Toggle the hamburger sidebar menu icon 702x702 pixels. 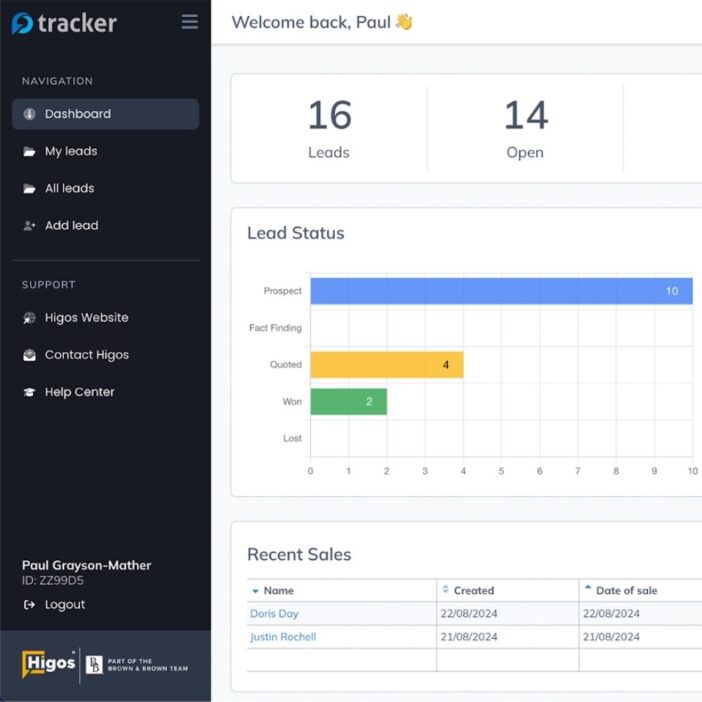pos(189,21)
